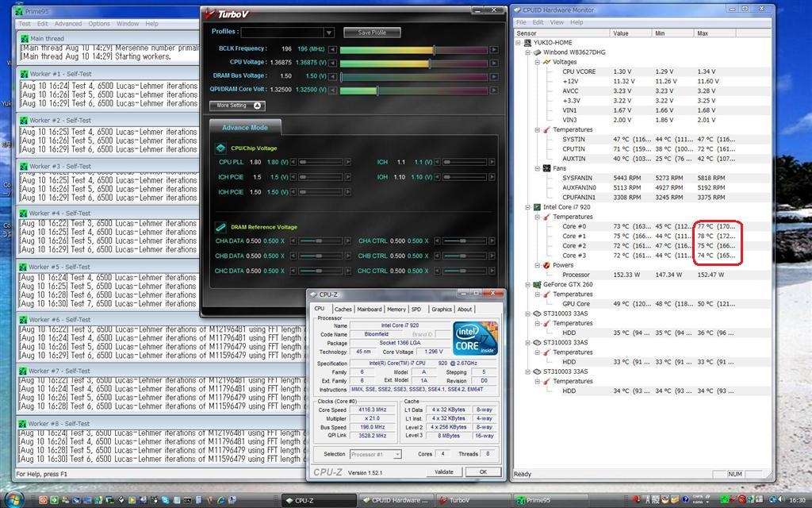Image resolution: width=812 pixels, height=508 pixels.
Task: Select the Advance Mode tab in TurboV
Action: [x=245, y=128]
